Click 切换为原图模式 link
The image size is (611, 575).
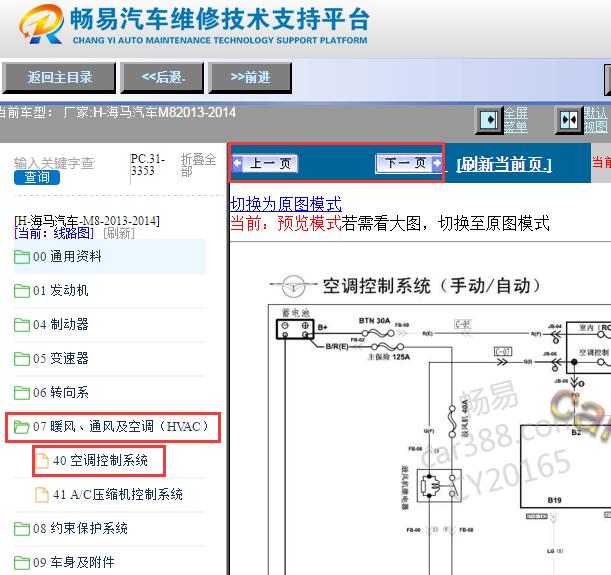(x=286, y=204)
